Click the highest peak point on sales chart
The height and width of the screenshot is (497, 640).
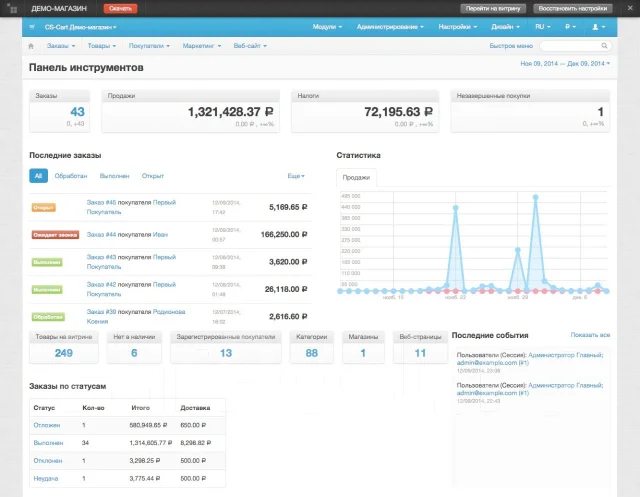tap(536, 197)
